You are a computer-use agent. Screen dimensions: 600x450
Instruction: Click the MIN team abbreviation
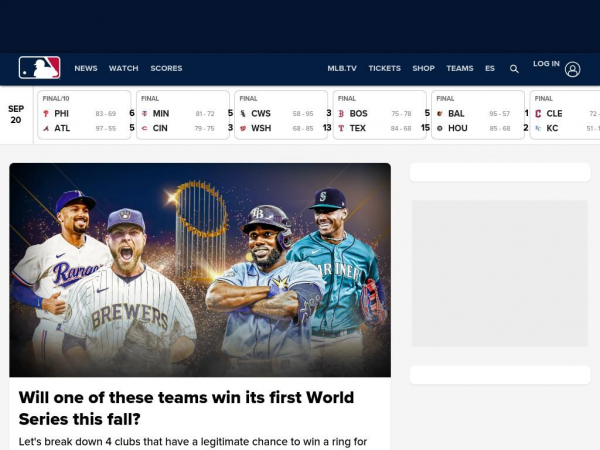coord(161,114)
